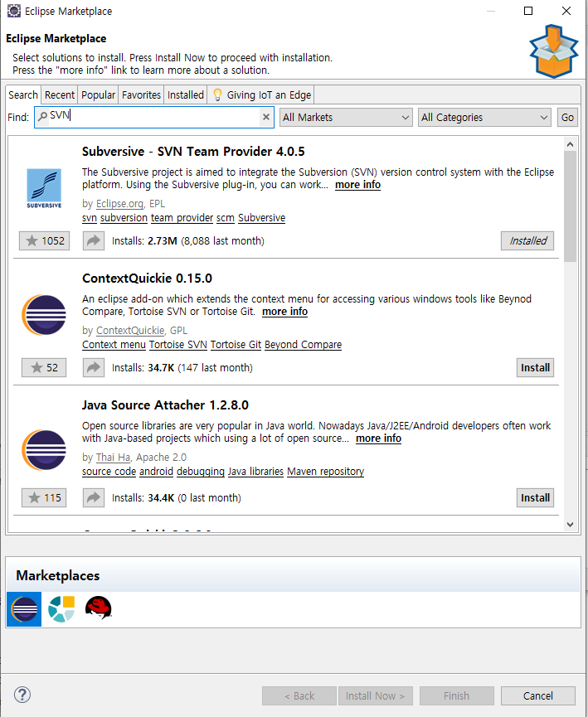
Task: Click the magnifier icon in Find field
Action: coord(42,117)
